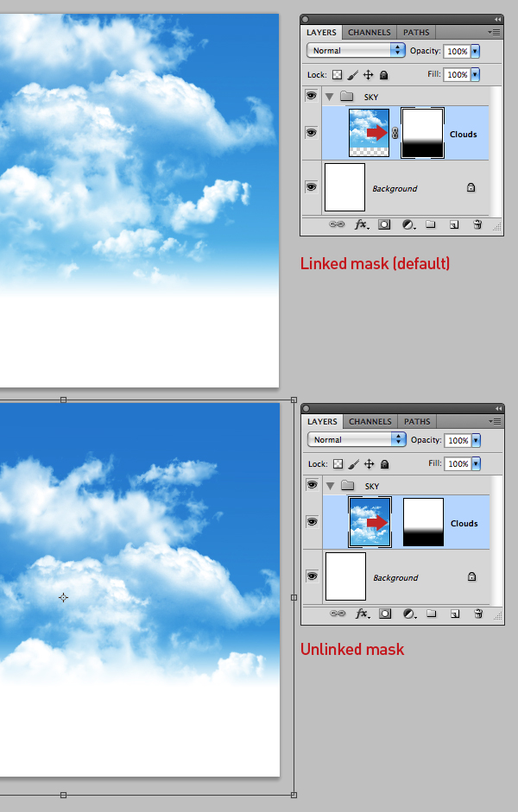Lock image pixels brush in Linked mask panel
518x812 pixels.
[x=353, y=75]
